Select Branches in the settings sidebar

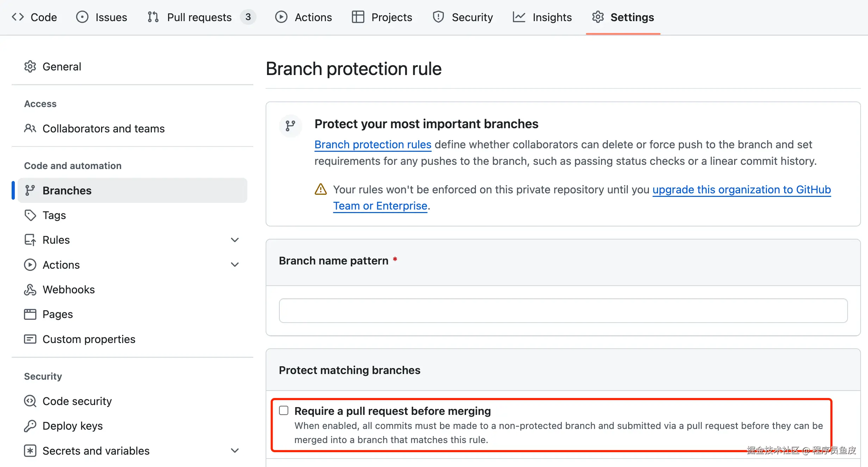click(x=67, y=191)
